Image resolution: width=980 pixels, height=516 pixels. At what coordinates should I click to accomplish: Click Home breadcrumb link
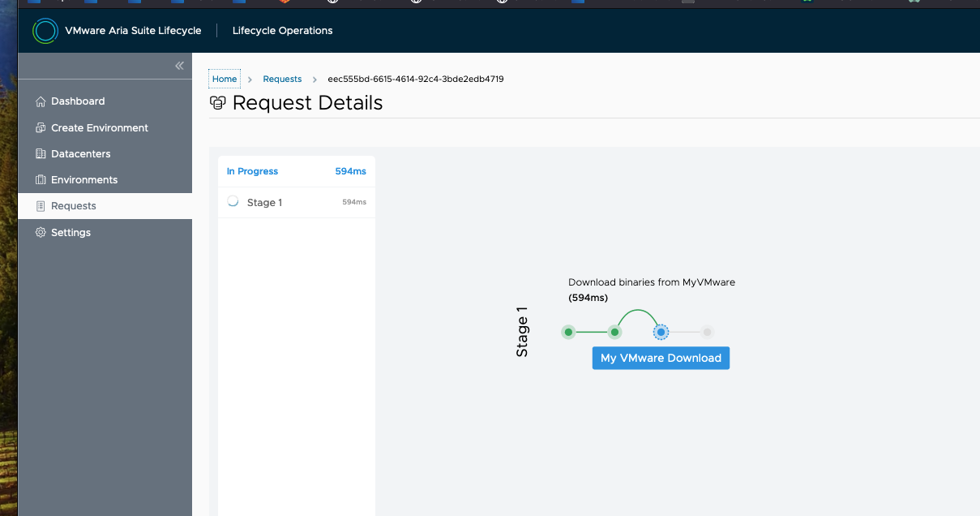click(225, 79)
